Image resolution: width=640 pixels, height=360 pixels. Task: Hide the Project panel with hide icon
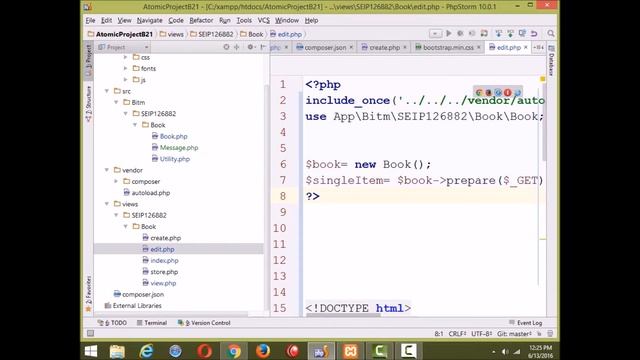263,47
